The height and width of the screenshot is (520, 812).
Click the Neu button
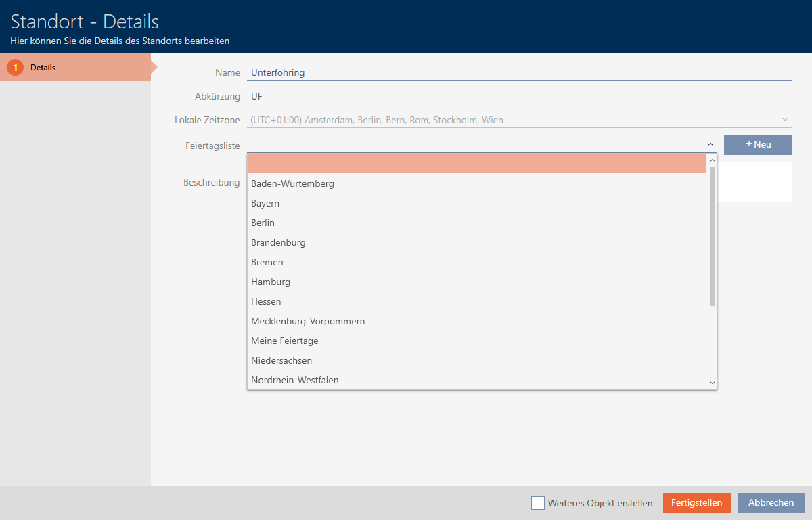(x=757, y=144)
